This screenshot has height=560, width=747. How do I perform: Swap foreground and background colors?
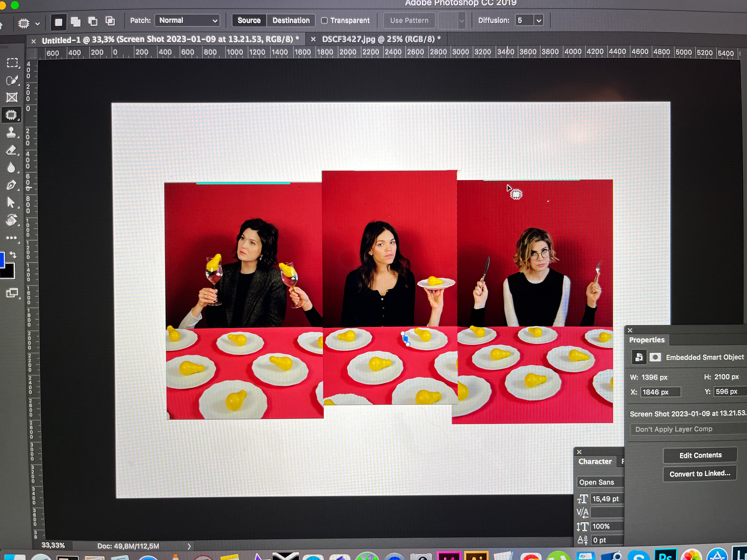click(x=13, y=255)
